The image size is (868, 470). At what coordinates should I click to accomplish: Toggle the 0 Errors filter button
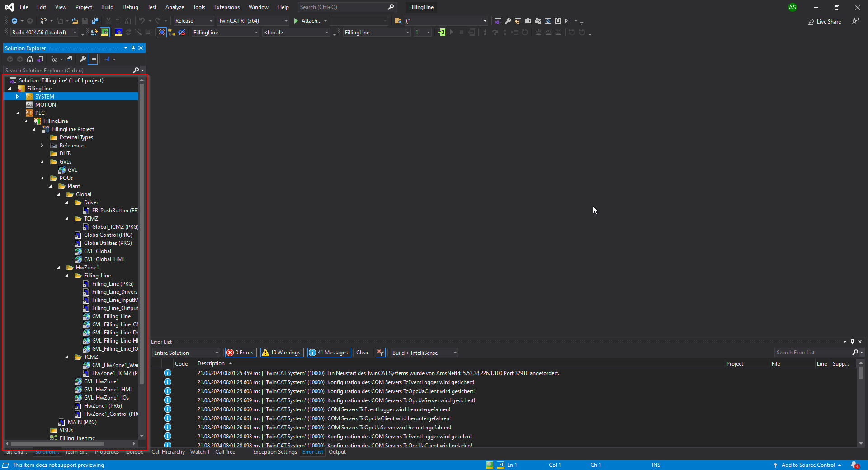241,352
